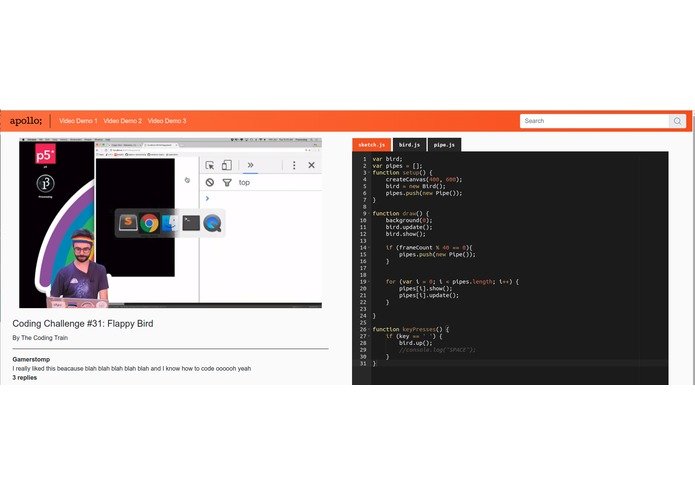Fold the if block at line 27
The width and height of the screenshot is (695, 494).
pos(369,336)
